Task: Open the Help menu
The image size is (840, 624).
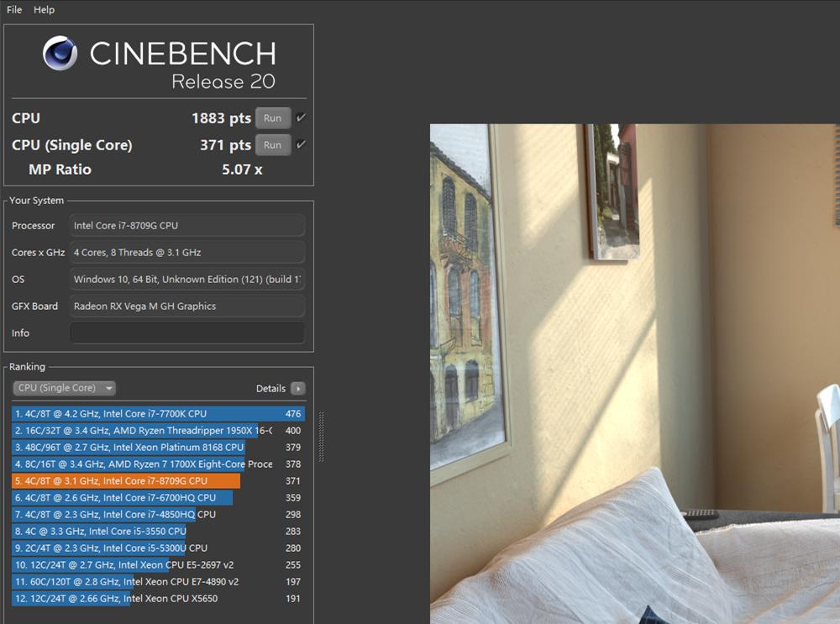Action: tap(44, 9)
